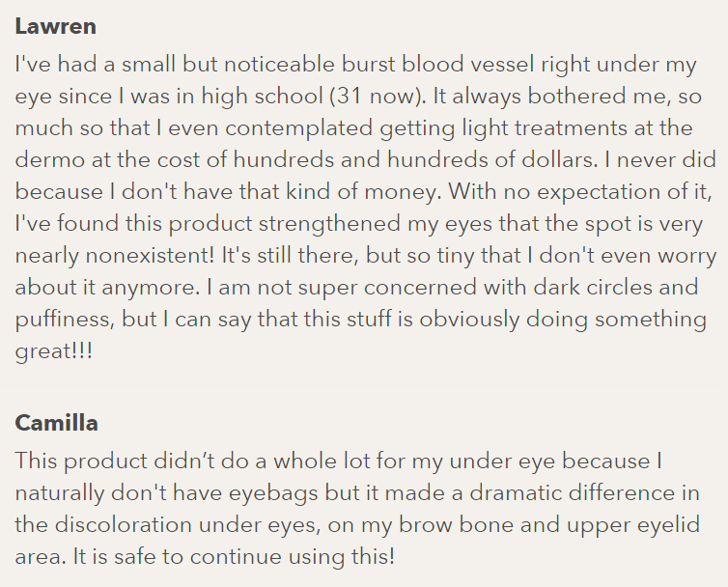
Task: Click the reviewer name Lawren
Action: (56, 26)
